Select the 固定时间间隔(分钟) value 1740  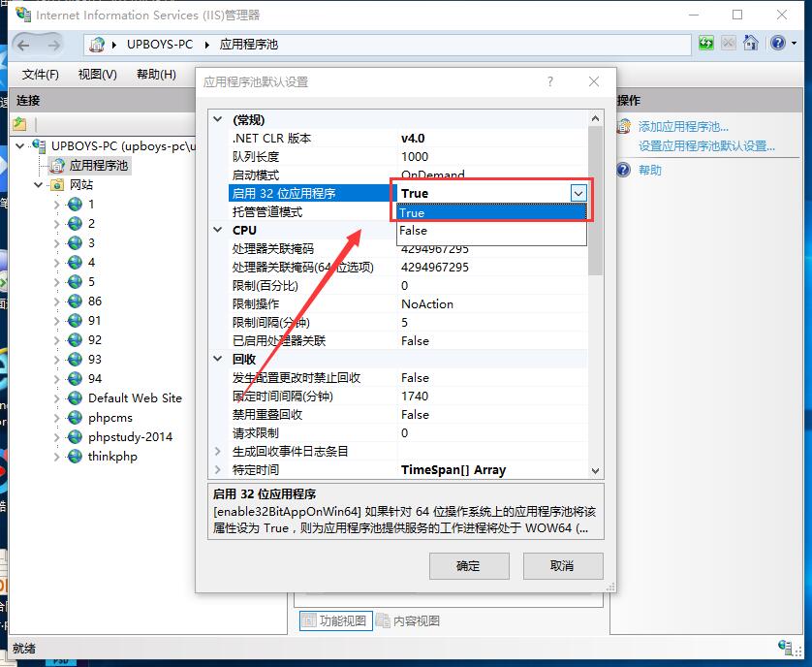[x=415, y=396]
